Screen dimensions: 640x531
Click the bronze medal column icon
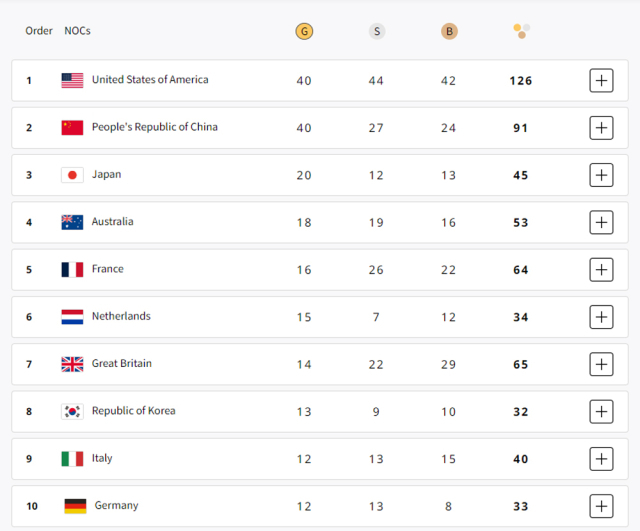449,31
